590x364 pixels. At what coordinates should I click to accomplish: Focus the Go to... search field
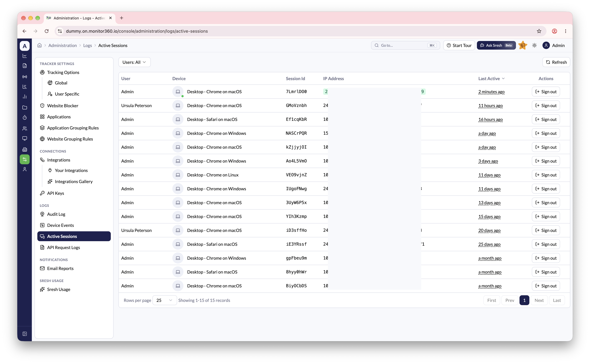click(x=405, y=45)
